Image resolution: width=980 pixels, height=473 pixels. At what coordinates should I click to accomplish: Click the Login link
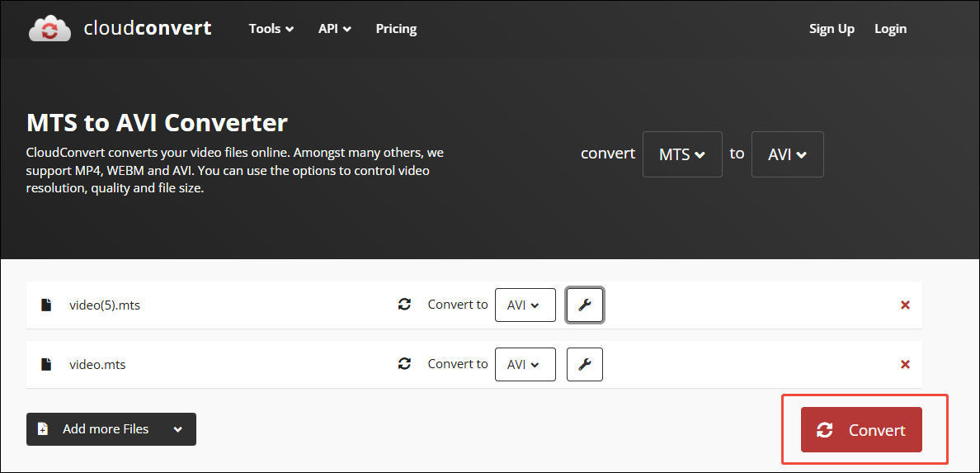point(891,29)
